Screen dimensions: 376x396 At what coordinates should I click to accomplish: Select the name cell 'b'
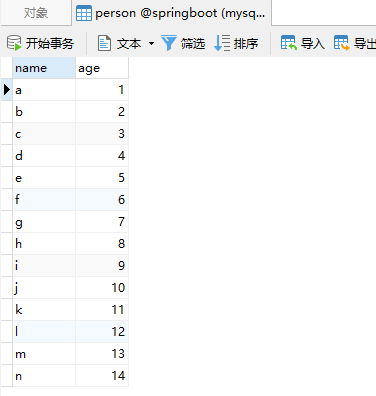click(x=44, y=112)
